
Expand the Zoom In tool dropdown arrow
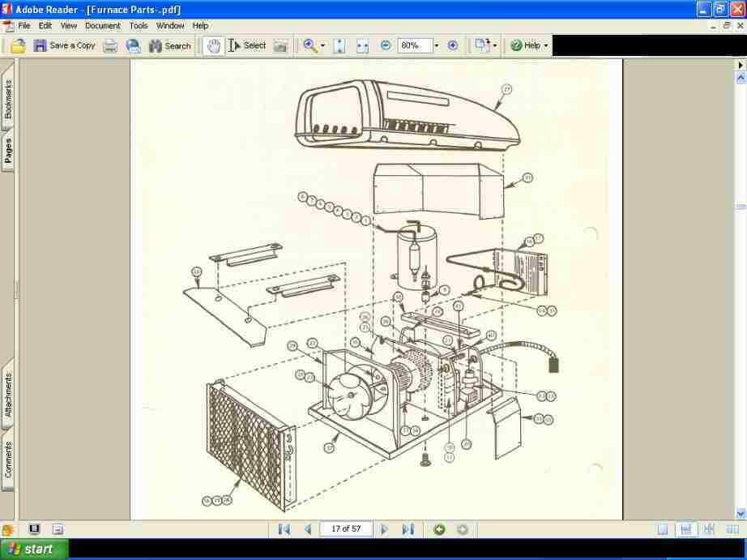click(x=322, y=46)
